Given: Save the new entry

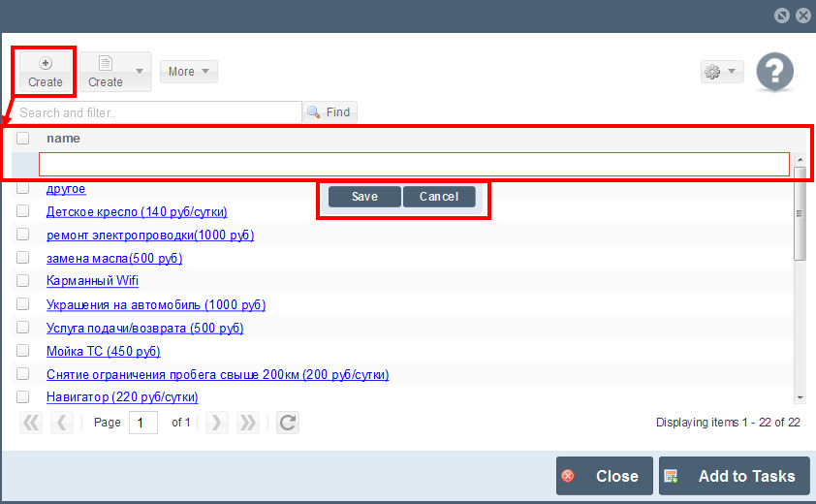Looking at the screenshot, I should pyautogui.click(x=364, y=197).
